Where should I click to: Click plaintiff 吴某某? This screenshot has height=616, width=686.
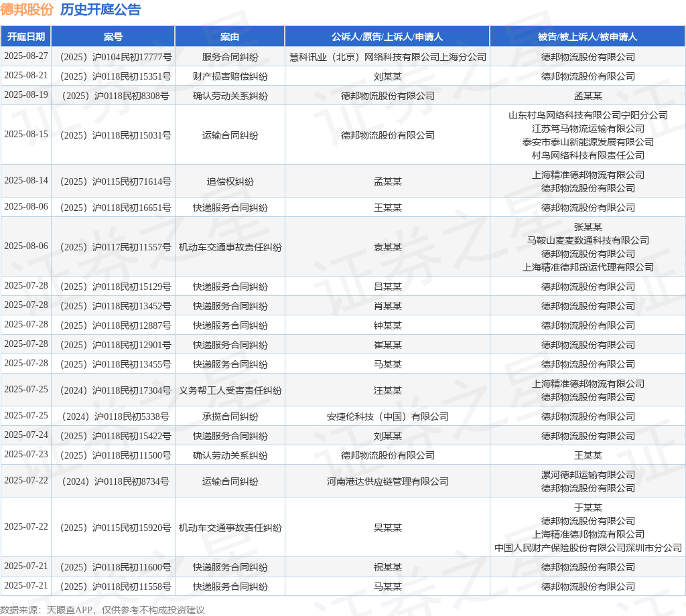click(388, 528)
